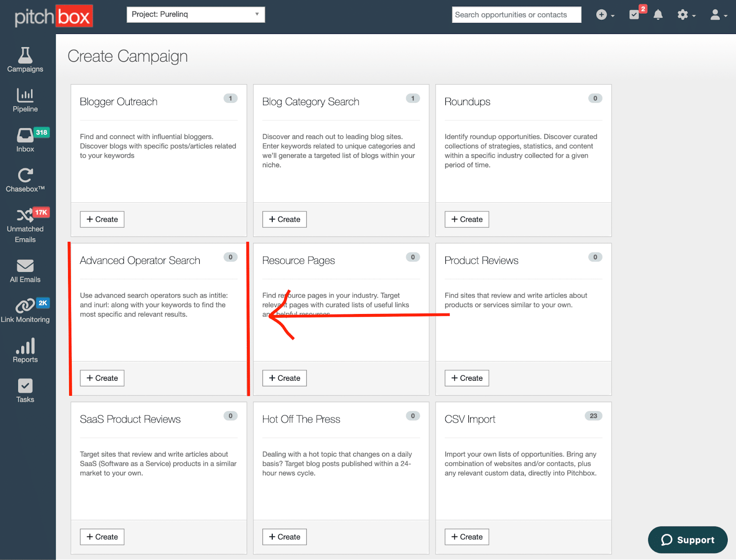736x560 pixels.
Task: Open the Pipeline chart icon
Action: (25, 95)
